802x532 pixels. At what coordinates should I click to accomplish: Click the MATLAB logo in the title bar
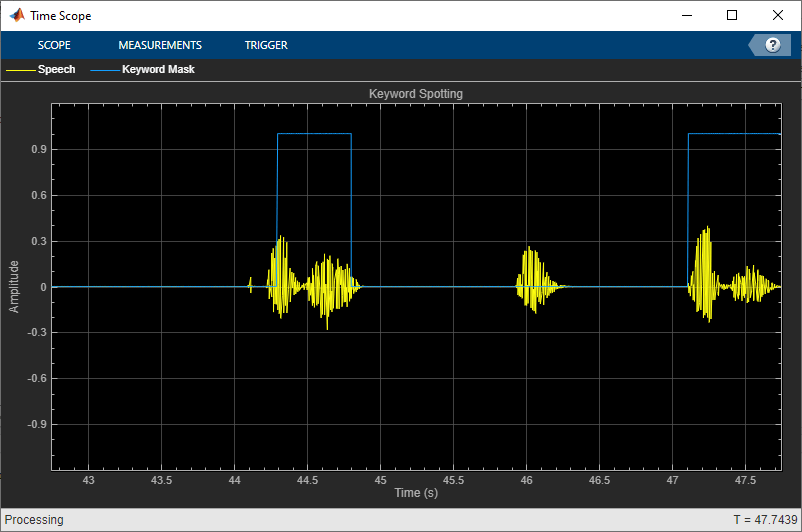point(17,15)
